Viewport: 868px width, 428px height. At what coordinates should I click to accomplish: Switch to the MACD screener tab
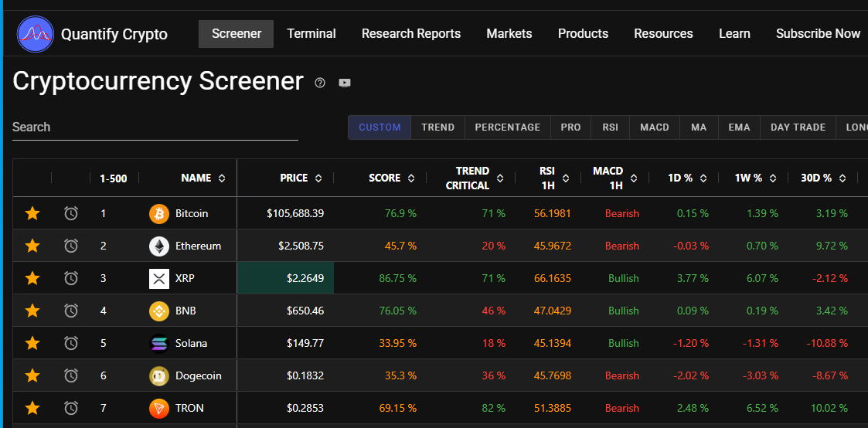(654, 127)
